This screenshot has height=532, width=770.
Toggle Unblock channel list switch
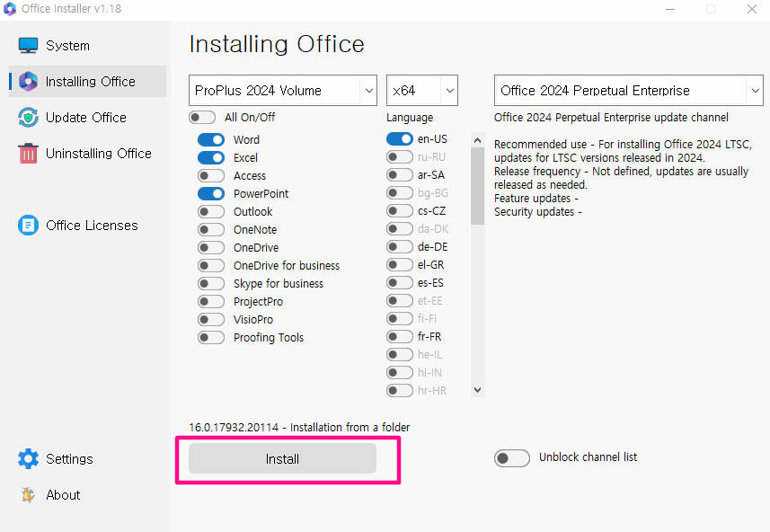512,458
